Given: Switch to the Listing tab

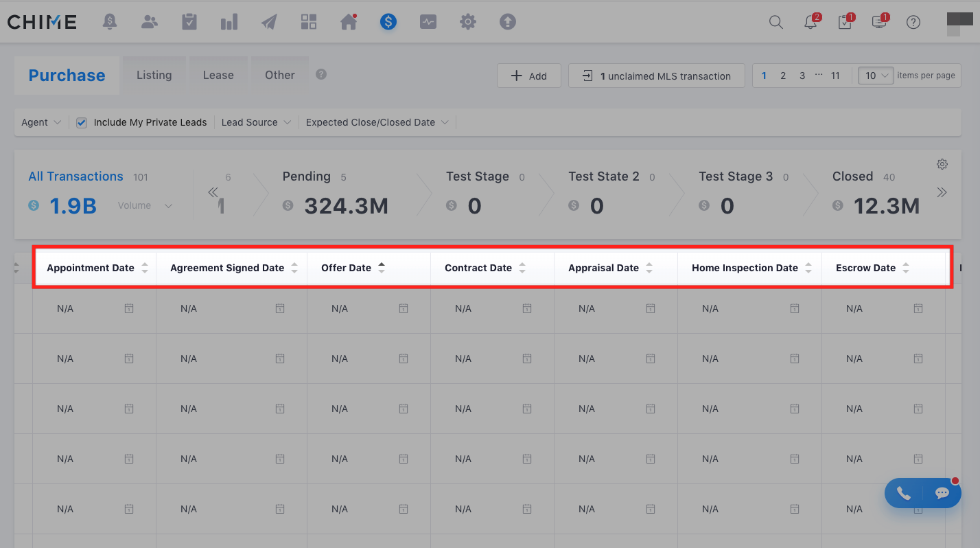Looking at the screenshot, I should [154, 75].
